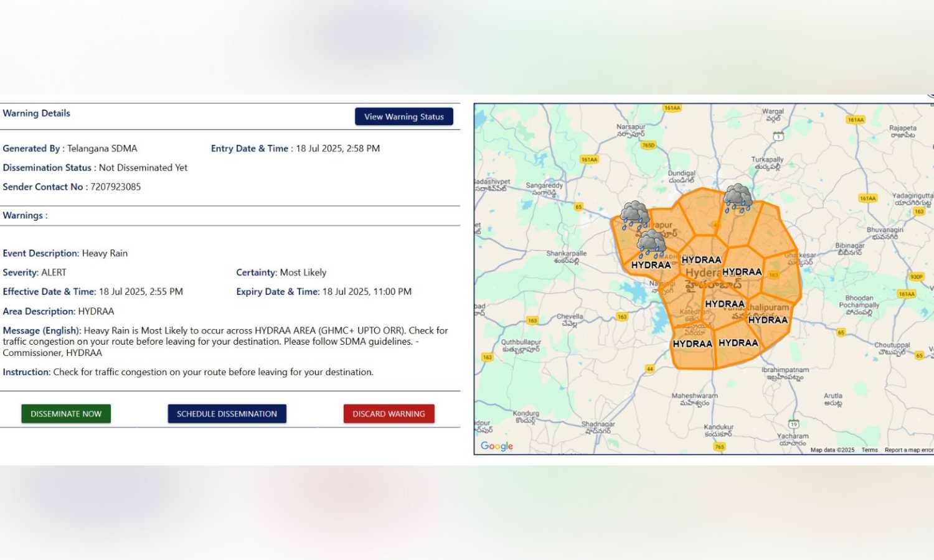The height and width of the screenshot is (560, 934).
Task: Click the Maheshwaram place label on map
Action: (x=694, y=399)
